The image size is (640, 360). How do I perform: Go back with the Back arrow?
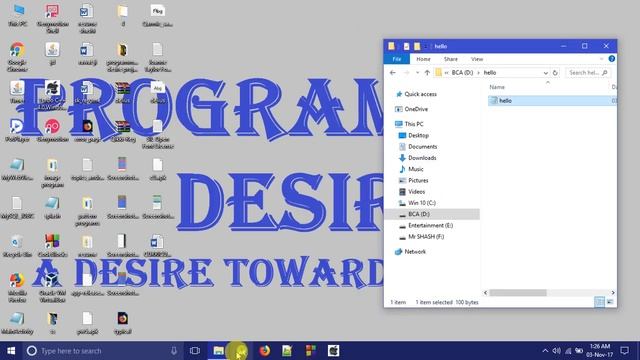(x=393, y=73)
